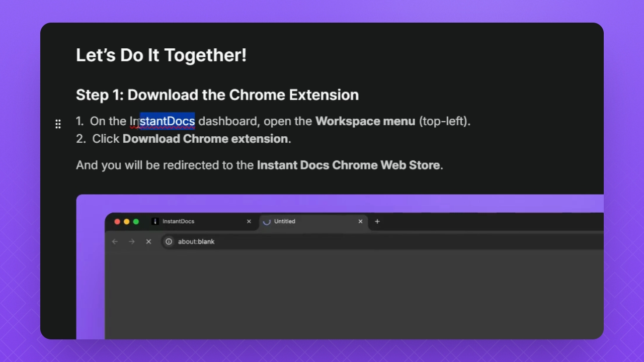Click the about:blank address bar
The height and width of the screenshot is (362, 644).
382,242
